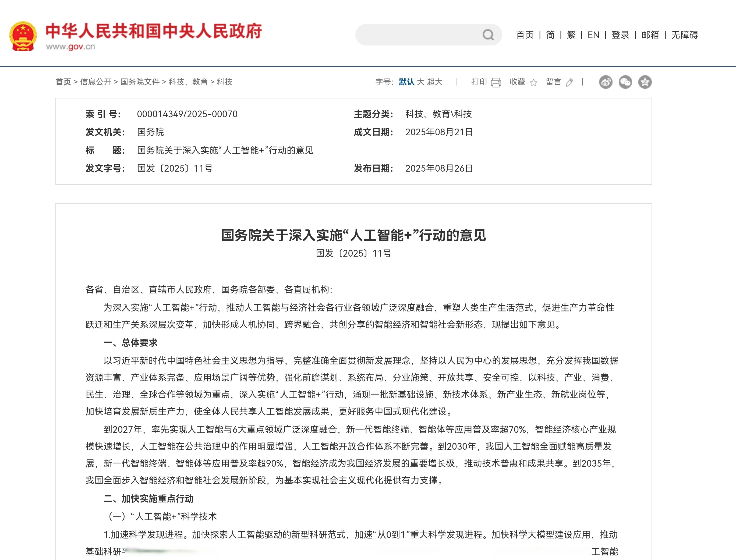
Task: Click the 无障碍 accessibility link
Action: [685, 35]
